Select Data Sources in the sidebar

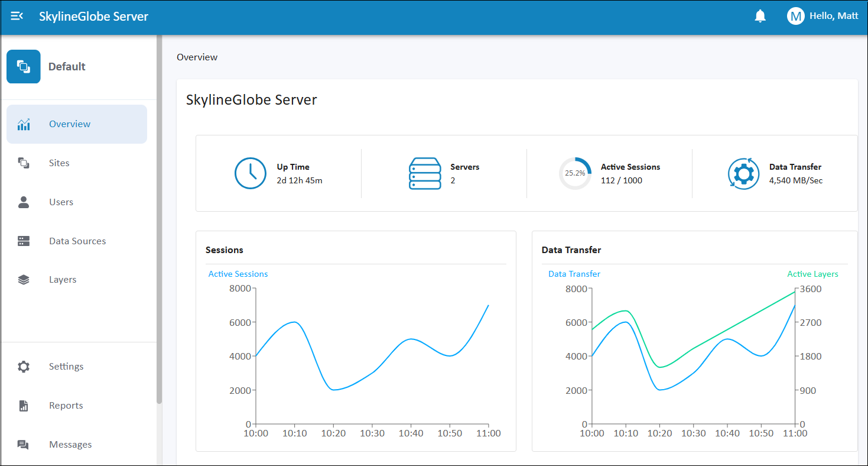tap(77, 241)
